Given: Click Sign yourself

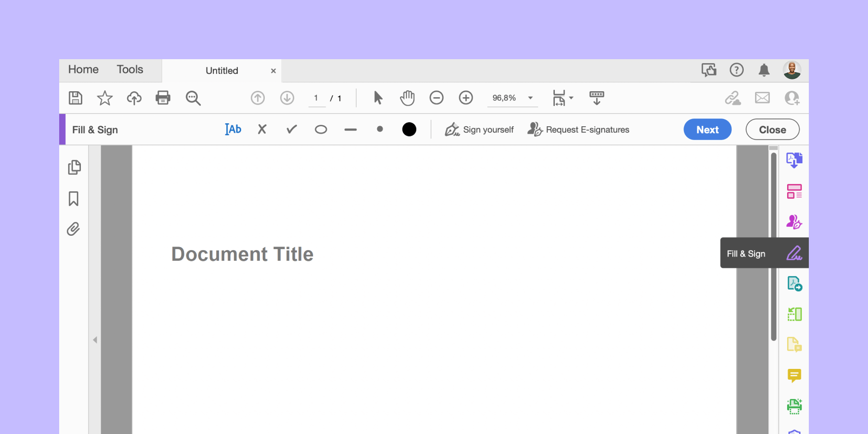Looking at the screenshot, I should click(479, 129).
